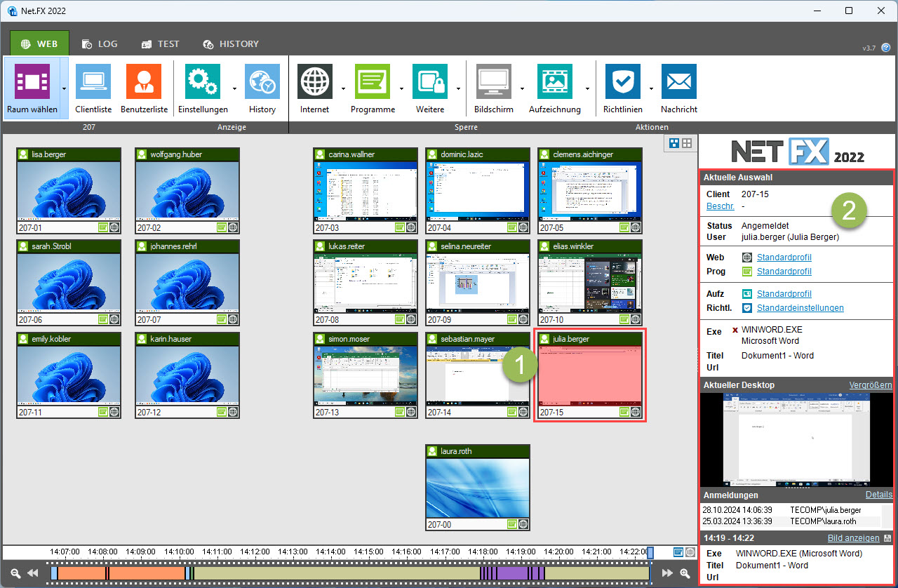Open the Standardeinstellungen policy link

800,308
